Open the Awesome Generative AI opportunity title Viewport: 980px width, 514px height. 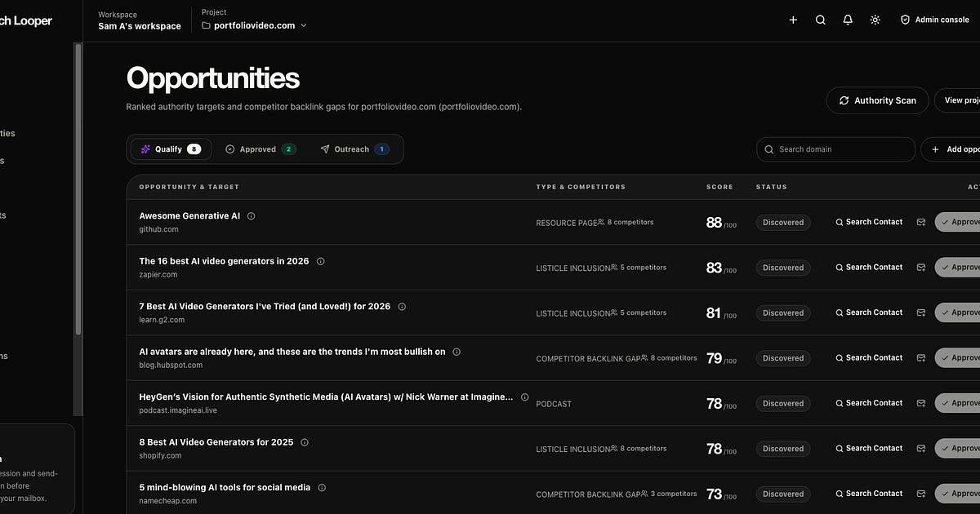click(x=189, y=216)
